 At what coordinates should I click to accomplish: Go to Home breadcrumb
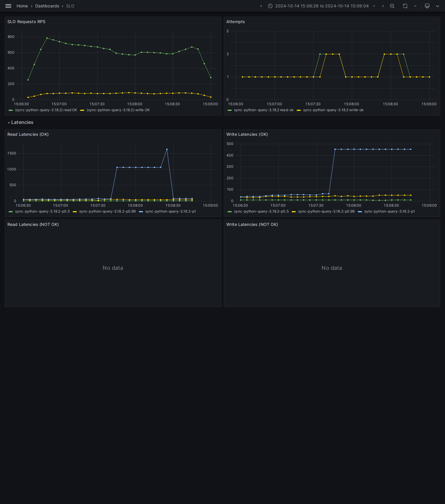click(22, 6)
